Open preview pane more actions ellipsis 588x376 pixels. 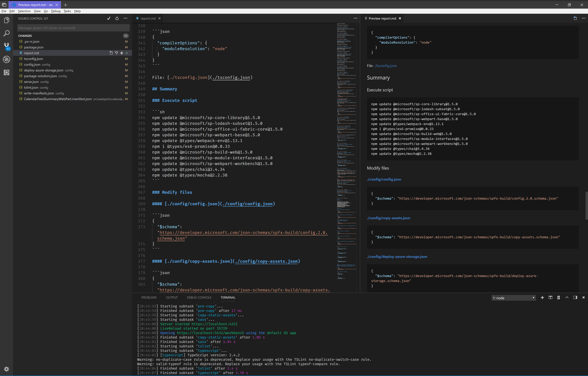[x=584, y=18]
